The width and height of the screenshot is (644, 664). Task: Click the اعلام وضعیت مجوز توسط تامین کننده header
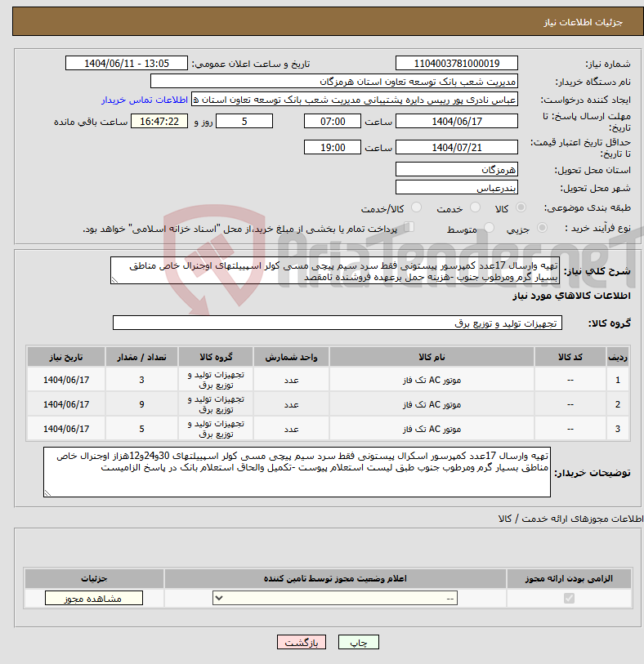tap(335, 578)
